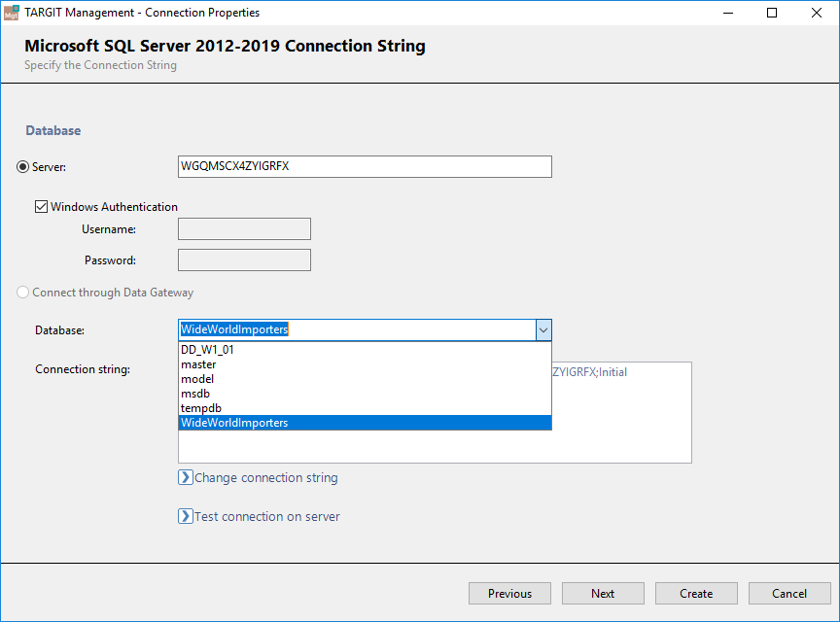Viewport: 840px width, 622px height.
Task: Cancel the connection properties dialog
Action: coord(789,594)
